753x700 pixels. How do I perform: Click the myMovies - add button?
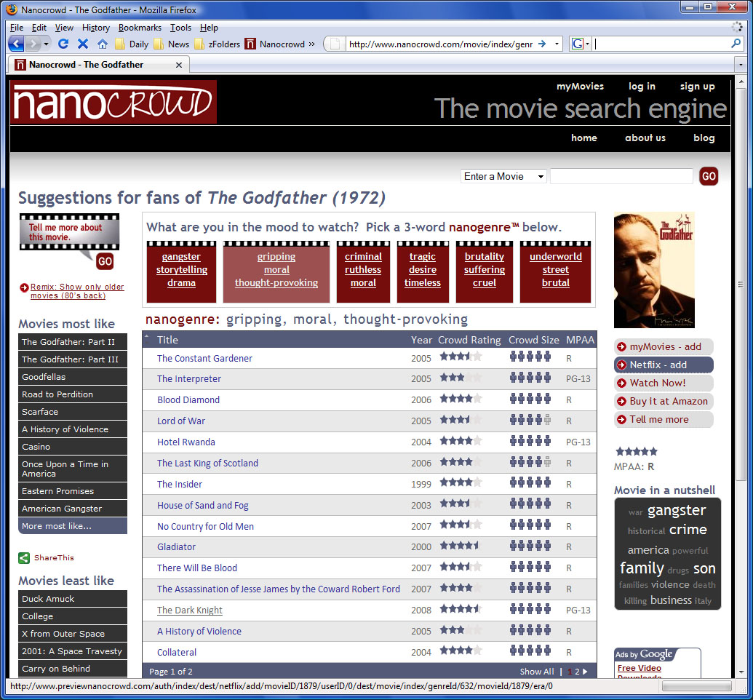click(664, 346)
